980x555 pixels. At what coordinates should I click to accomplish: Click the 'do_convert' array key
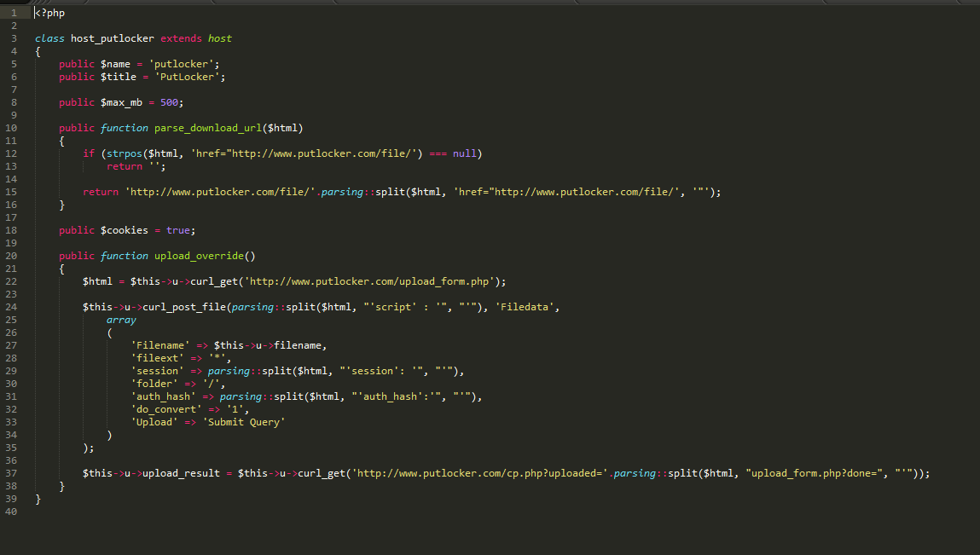tap(166, 410)
